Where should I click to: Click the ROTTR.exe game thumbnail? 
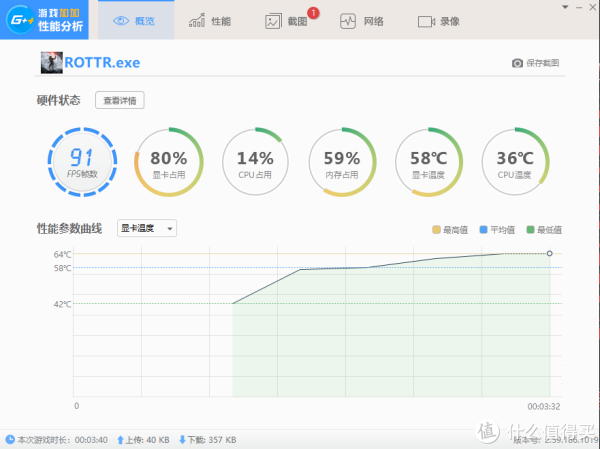[52, 62]
